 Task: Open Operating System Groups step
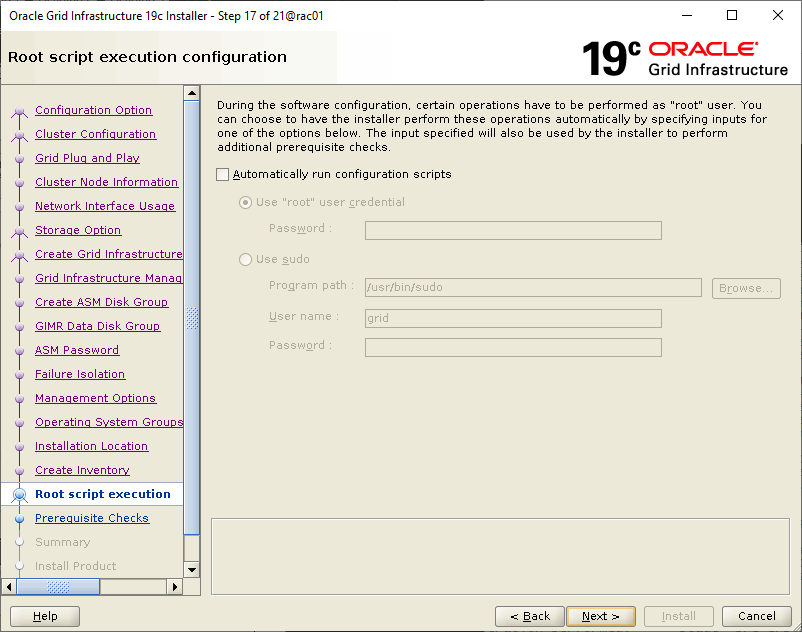coord(109,422)
